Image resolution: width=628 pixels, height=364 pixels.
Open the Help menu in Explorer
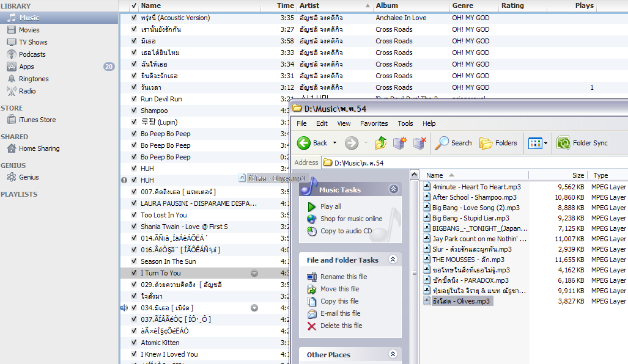tap(429, 123)
